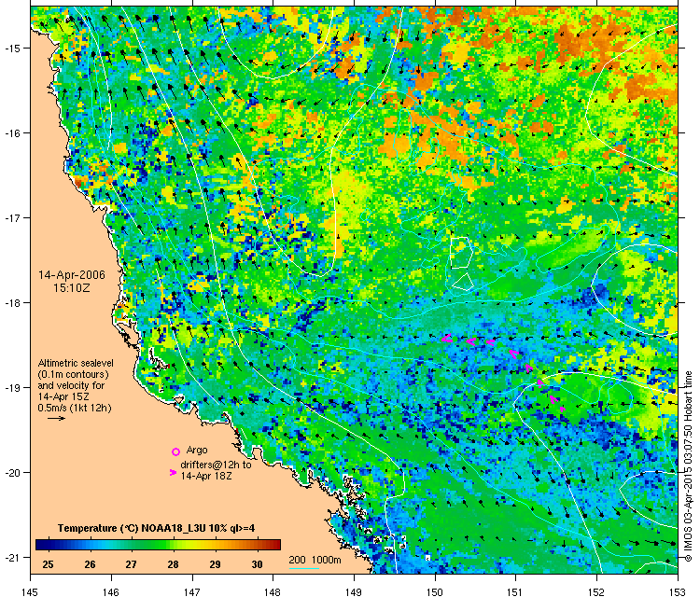700x597 pixels.
Task: Click the longitude label 145
Action: point(30,592)
